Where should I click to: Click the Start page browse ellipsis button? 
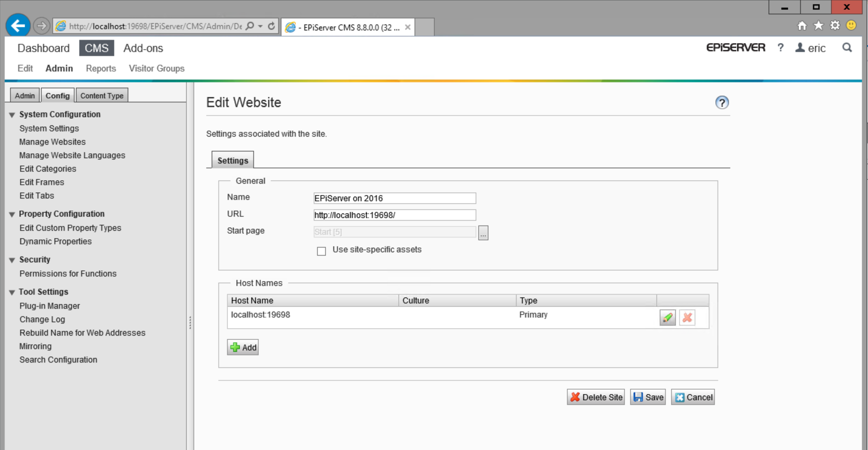[x=483, y=233]
